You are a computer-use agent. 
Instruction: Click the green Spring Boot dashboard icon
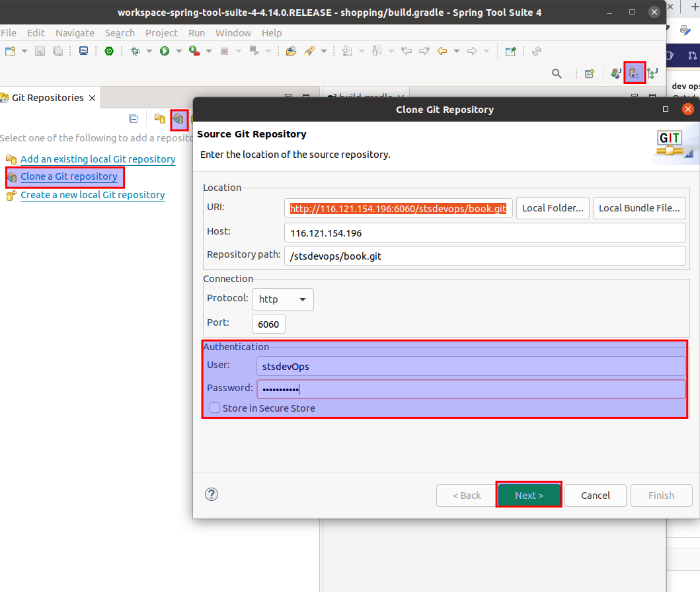pyautogui.click(x=109, y=51)
